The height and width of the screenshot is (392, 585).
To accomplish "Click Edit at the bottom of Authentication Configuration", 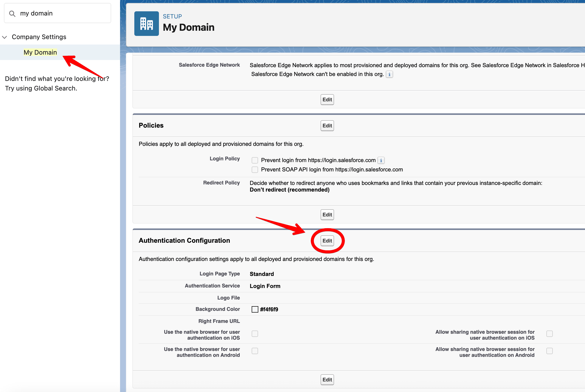I will point(327,379).
